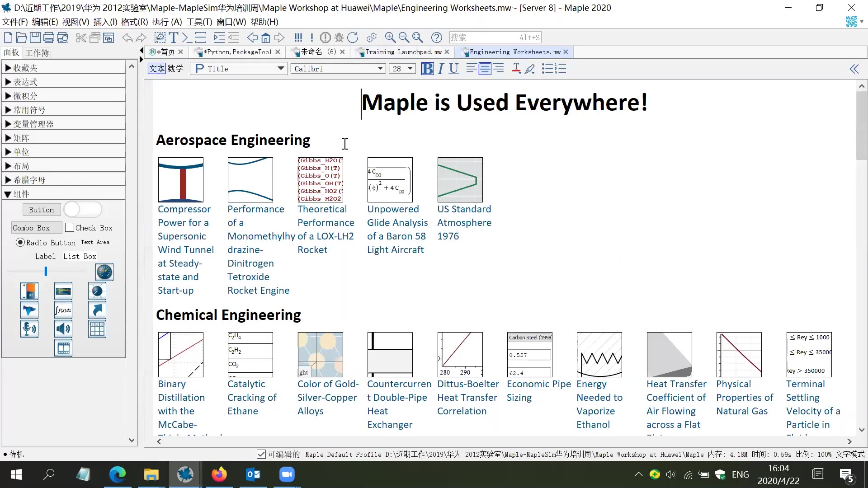868x488 pixels.
Task: Open the 工具(T) menu
Action: (x=199, y=22)
